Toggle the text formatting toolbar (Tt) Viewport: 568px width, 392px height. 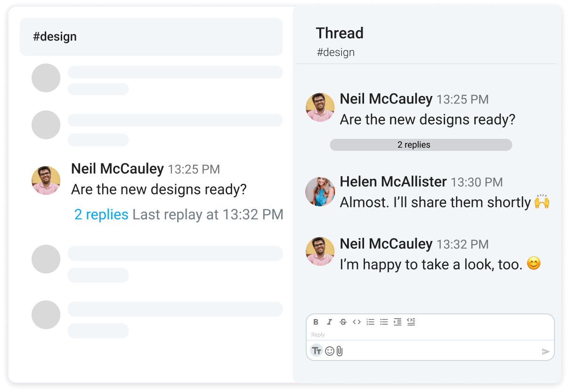[x=316, y=351]
